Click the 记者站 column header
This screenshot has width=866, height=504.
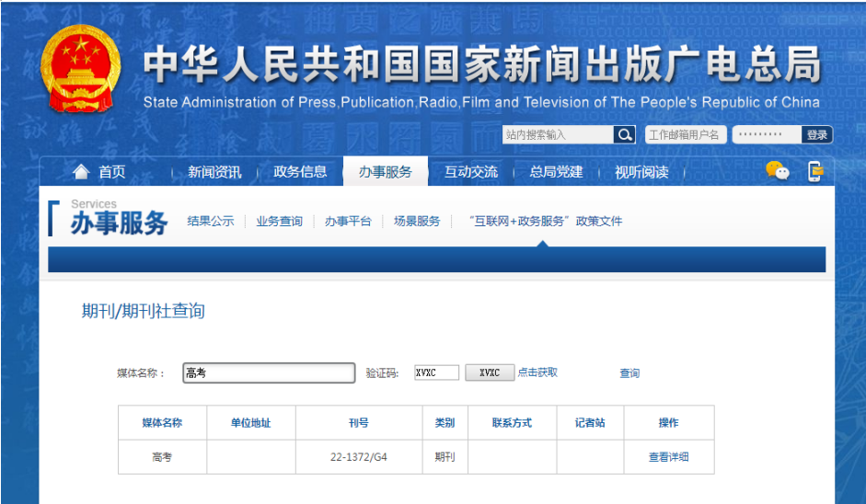coord(591,423)
